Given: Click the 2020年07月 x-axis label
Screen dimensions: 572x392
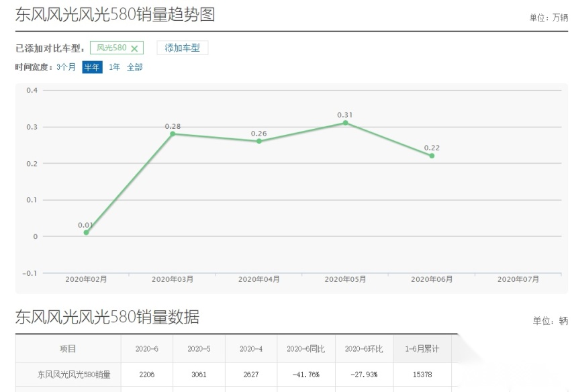Looking at the screenshot, I should tap(518, 279).
